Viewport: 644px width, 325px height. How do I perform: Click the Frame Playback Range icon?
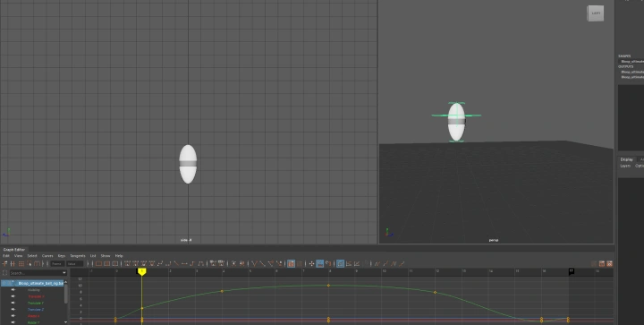106,264
